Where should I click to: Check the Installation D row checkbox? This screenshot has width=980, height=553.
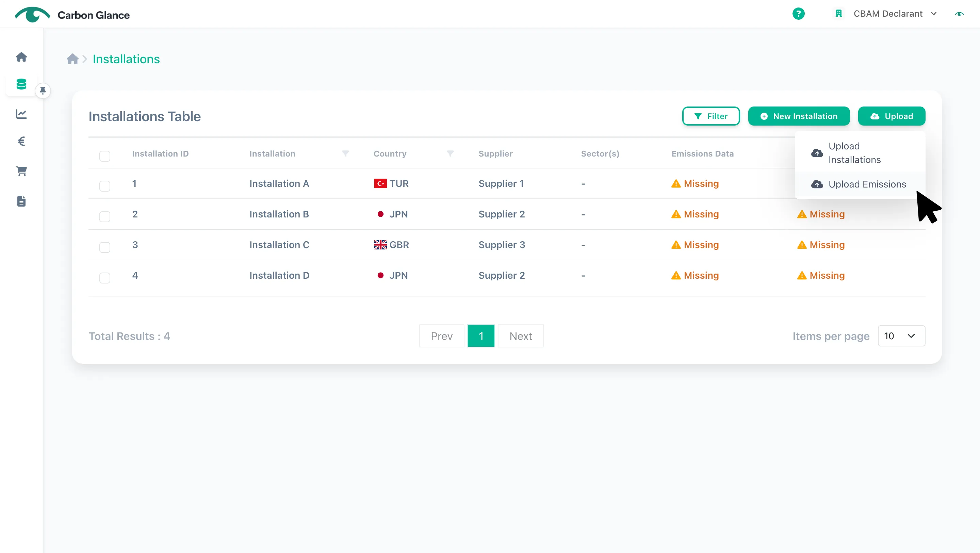click(104, 278)
